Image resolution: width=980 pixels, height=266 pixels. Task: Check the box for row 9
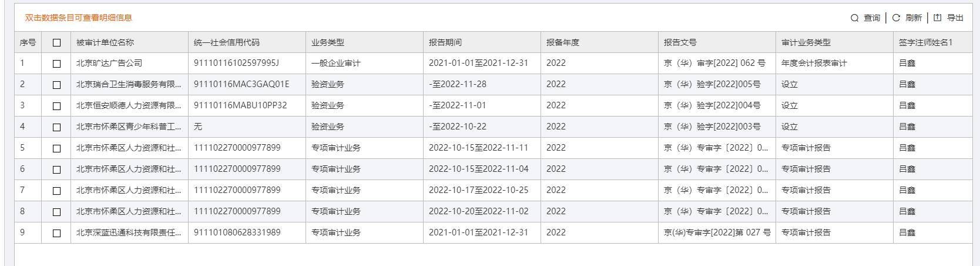pyautogui.click(x=56, y=233)
